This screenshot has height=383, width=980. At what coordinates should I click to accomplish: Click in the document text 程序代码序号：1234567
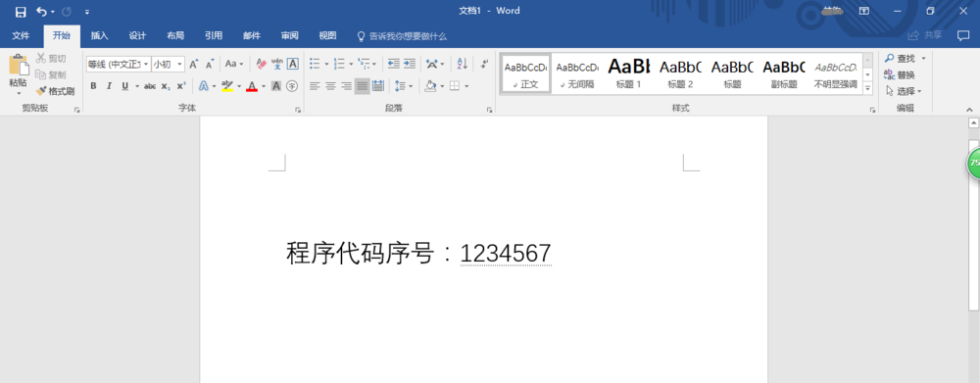pos(418,254)
